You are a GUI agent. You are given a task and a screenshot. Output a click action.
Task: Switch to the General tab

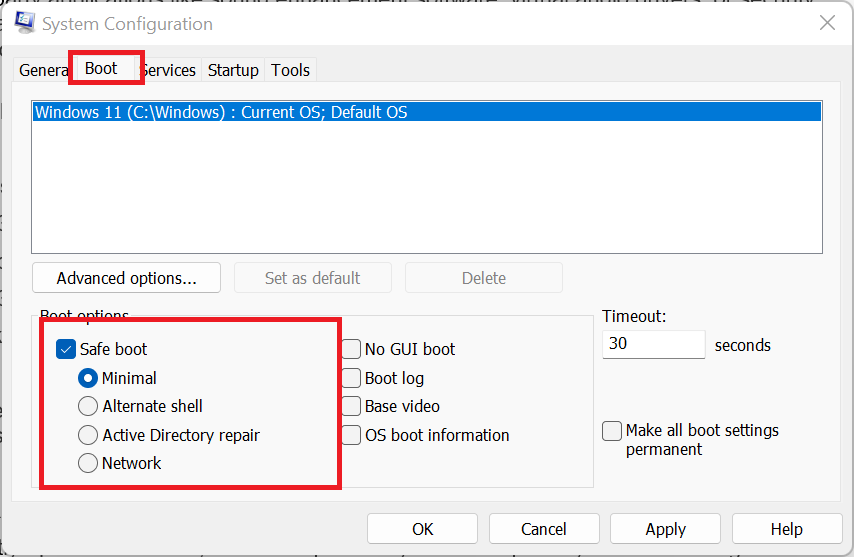pyautogui.click(x=42, y=70)
